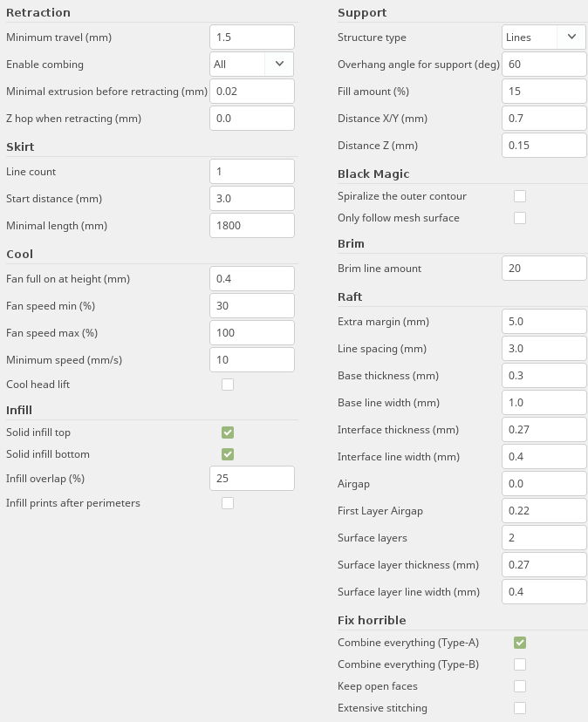This screenshot has height=722, width=588.
Task: Uncheck Combine everything (Type-A)
Action: pyautogui.click(x=520, y=643)
